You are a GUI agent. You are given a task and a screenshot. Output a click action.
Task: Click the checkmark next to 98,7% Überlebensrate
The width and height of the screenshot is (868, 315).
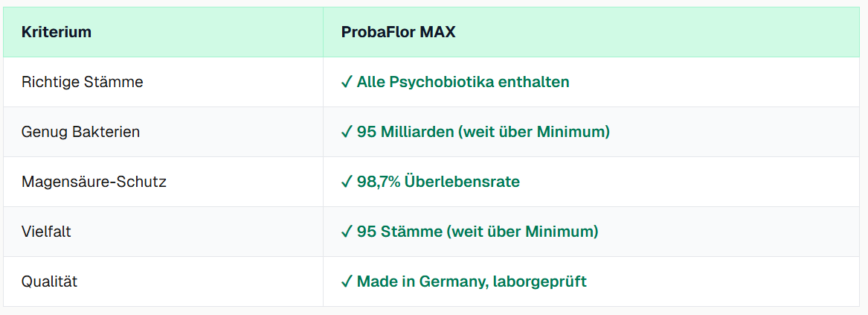click(x=347, y=182)
